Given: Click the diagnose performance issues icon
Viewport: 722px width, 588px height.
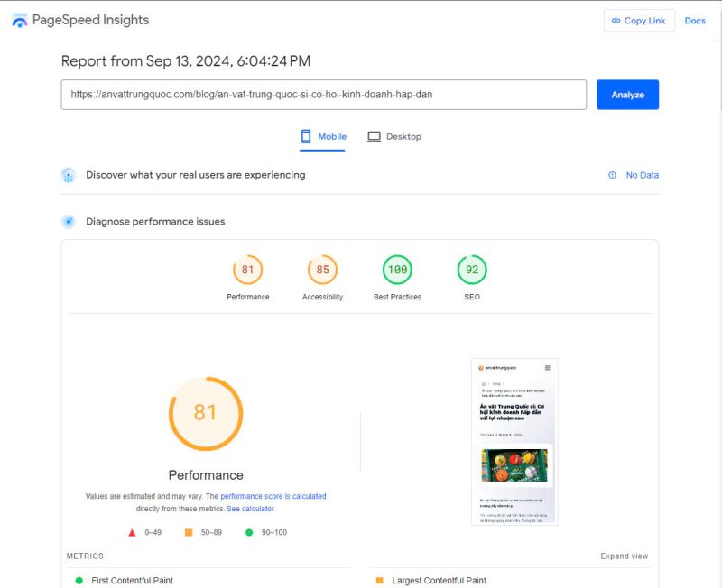Looking at the screenshot, I should (69, 222).
